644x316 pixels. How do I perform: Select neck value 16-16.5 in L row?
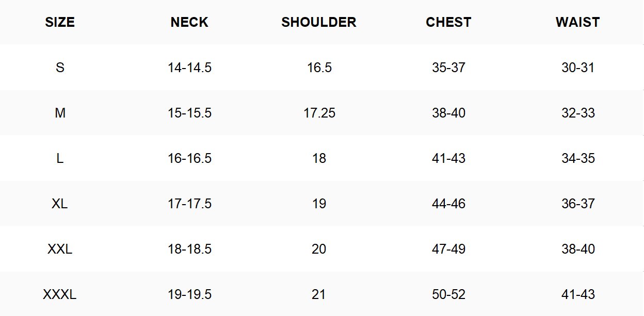[189, 158]
